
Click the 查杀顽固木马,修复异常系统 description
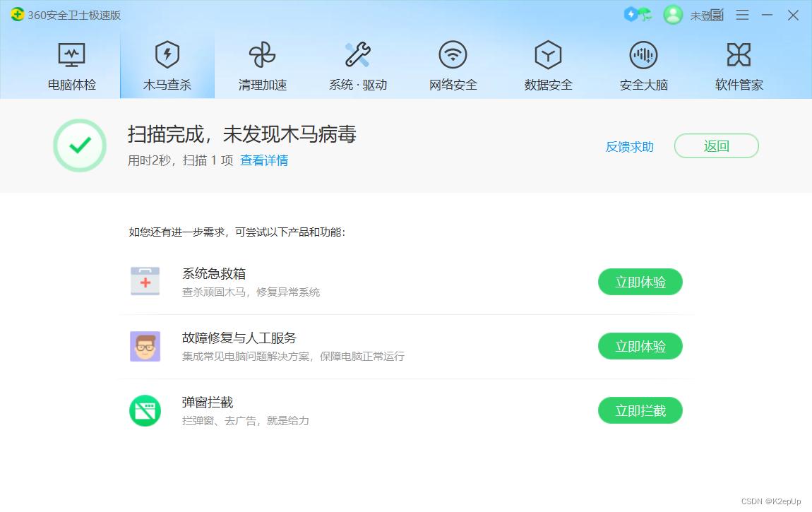pyautogui.click(x=251, y=292)
